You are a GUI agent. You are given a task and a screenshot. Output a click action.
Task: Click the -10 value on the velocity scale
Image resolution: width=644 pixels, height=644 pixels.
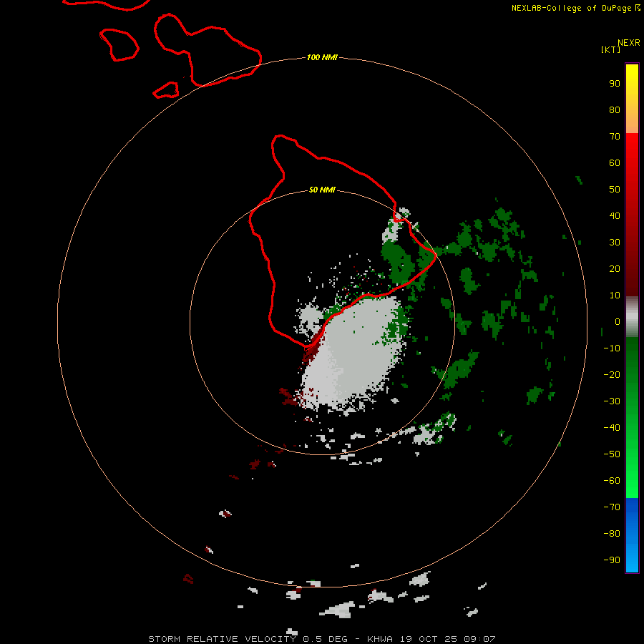click(x=612, y=348)
